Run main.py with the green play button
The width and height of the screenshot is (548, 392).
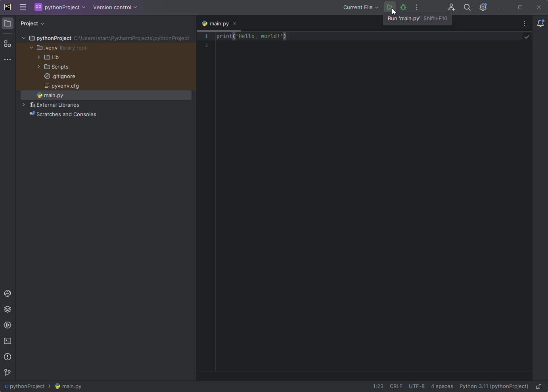point(390,7)
